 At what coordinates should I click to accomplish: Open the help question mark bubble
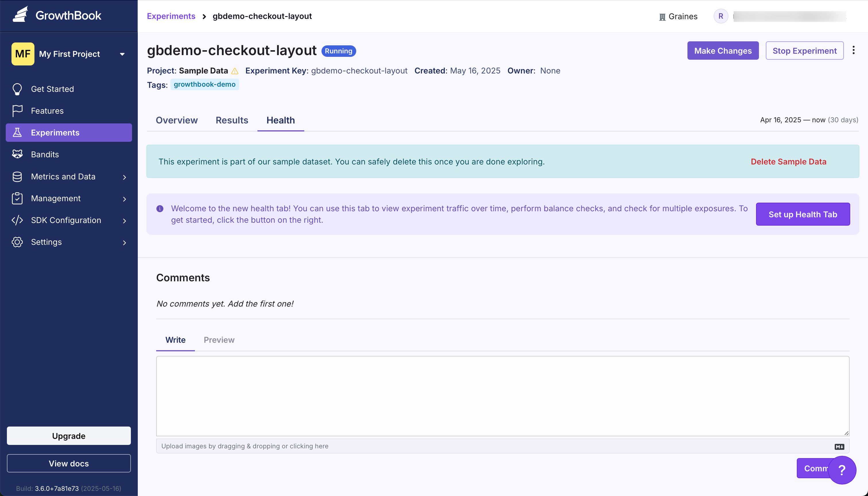click(x=842, y=470)
